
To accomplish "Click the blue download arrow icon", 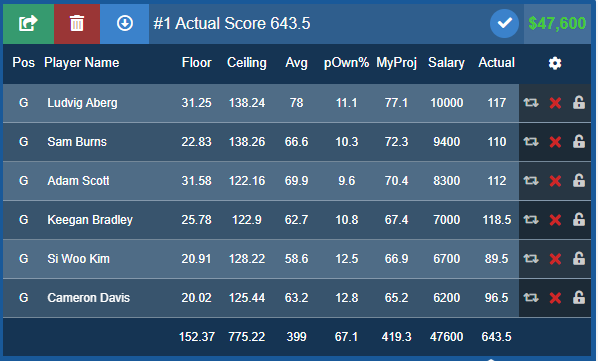I will point(125,24).
